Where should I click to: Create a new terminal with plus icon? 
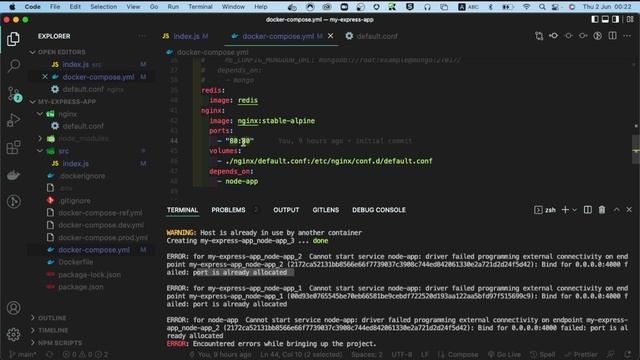pos(565,210)
